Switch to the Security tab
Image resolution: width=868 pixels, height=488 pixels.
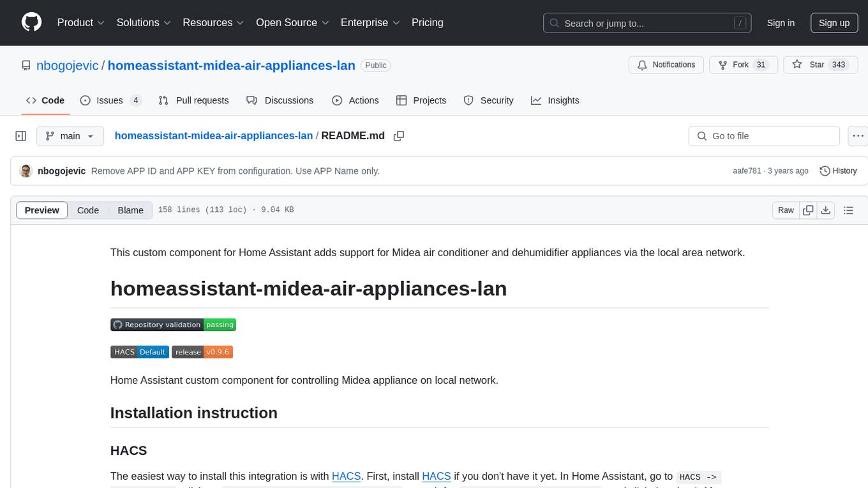[488, 100]
